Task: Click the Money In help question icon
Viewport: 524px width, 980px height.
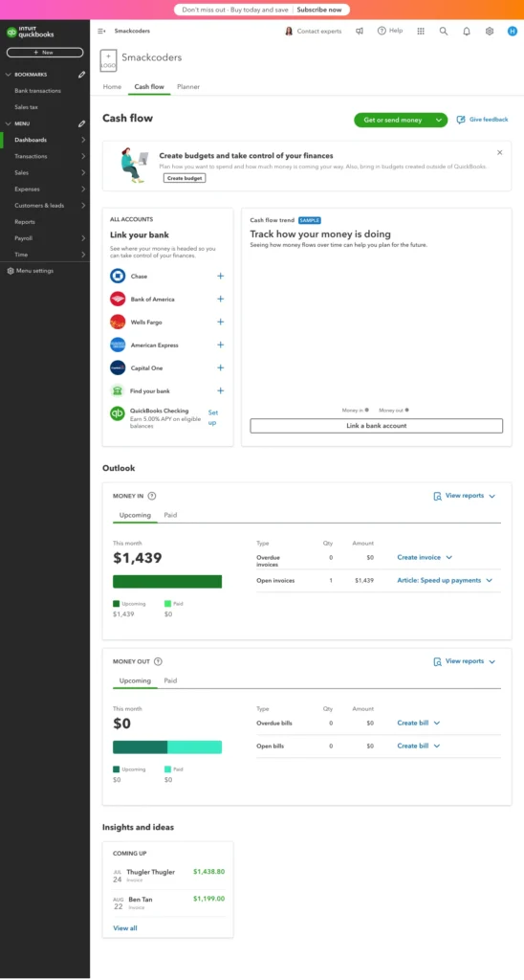Action: coord(152,496)
